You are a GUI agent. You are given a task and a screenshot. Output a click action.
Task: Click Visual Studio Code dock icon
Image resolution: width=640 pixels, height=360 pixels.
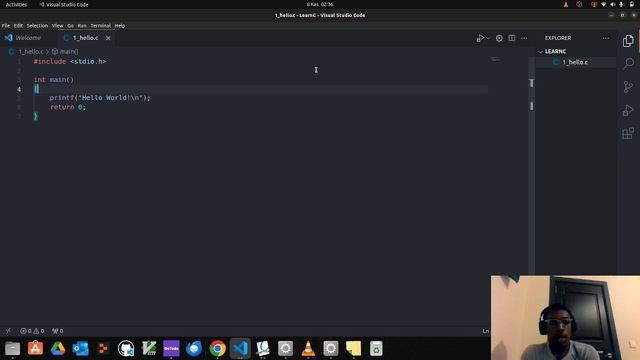pos(240,349)
